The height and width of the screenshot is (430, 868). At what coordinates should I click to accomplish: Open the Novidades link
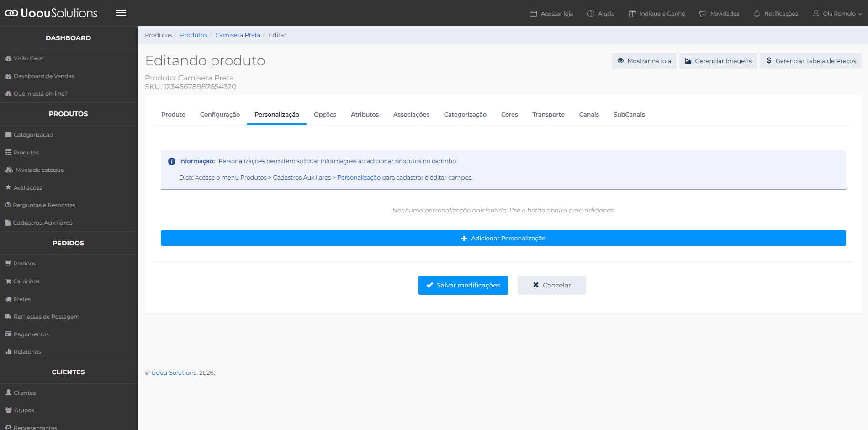719,14
